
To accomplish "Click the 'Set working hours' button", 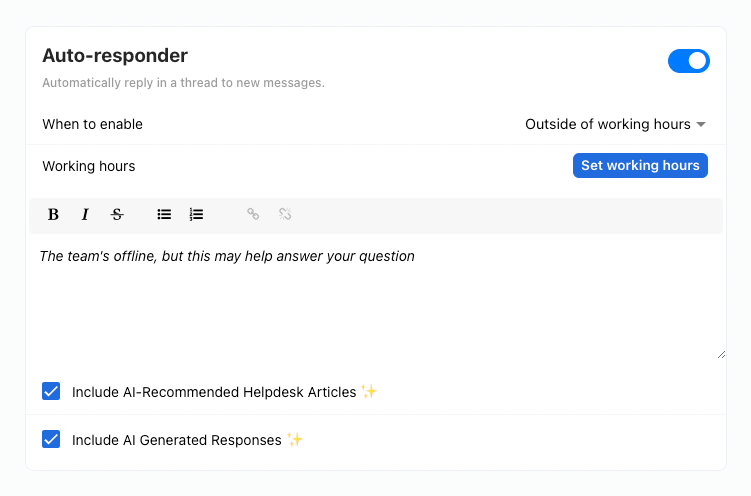I will coord(640,165).
